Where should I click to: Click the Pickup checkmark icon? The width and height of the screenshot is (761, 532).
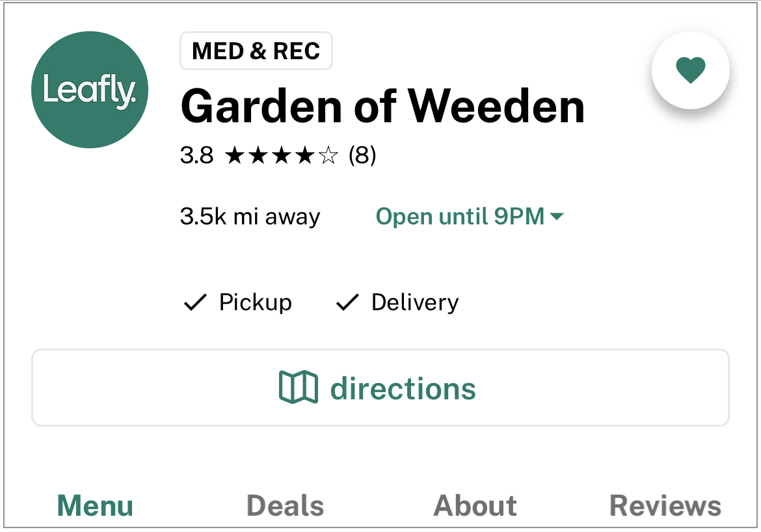(x=195, y=302)
